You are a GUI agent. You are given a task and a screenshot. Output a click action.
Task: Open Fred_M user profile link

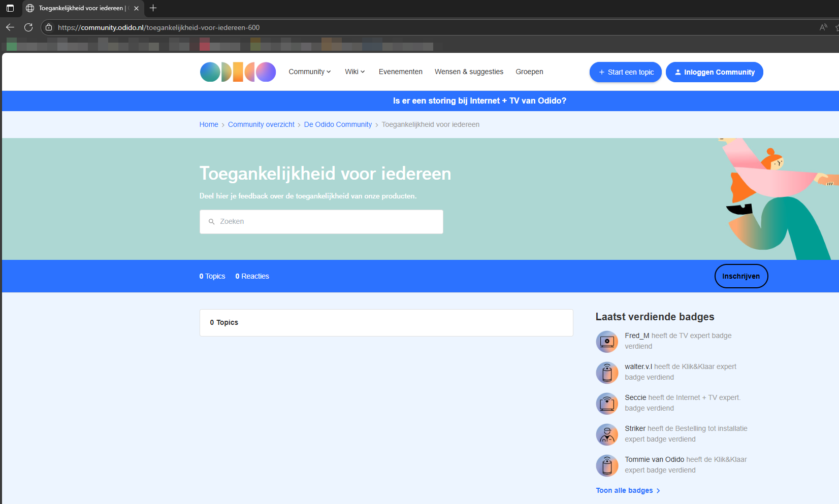point(637,335)
